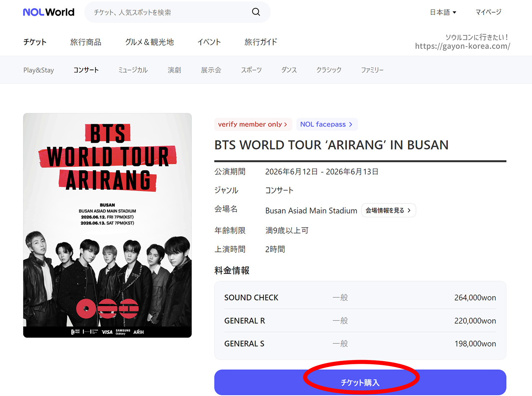Open the NOL facepass badge
The image size is (532, 396).
(327, 124)
